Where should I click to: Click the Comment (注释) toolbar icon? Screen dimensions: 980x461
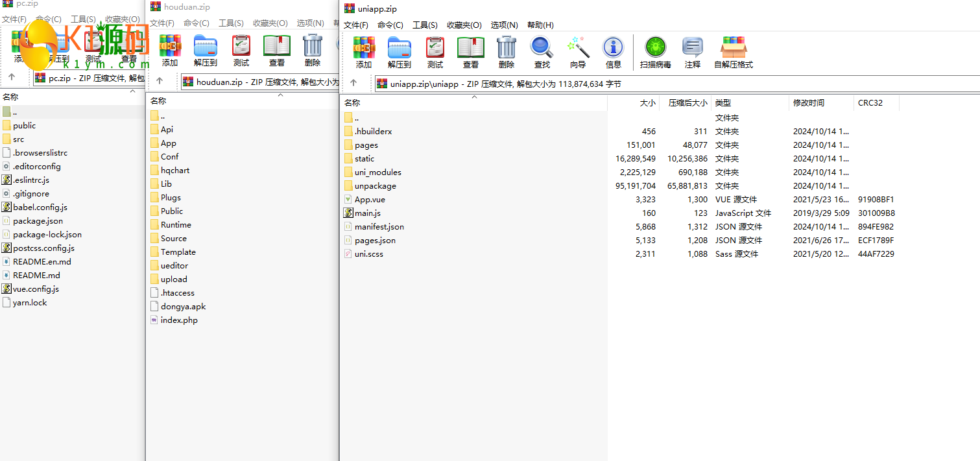pos(693,52)
